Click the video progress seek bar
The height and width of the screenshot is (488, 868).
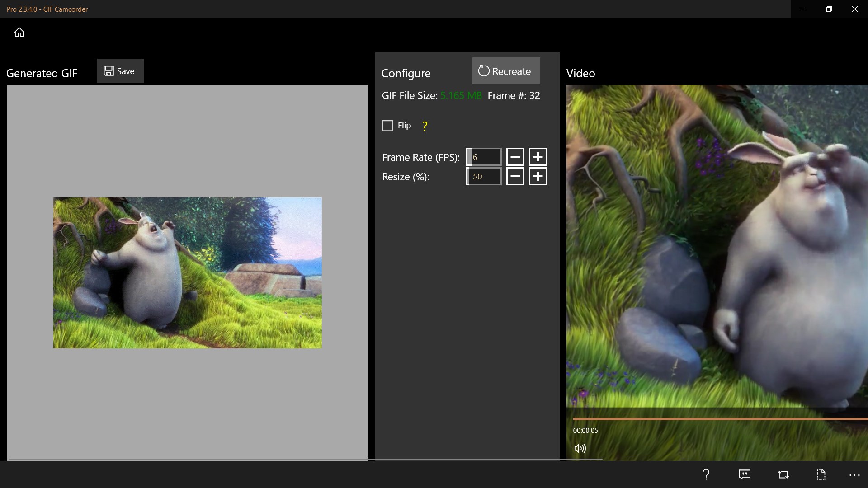coord(719,419)
